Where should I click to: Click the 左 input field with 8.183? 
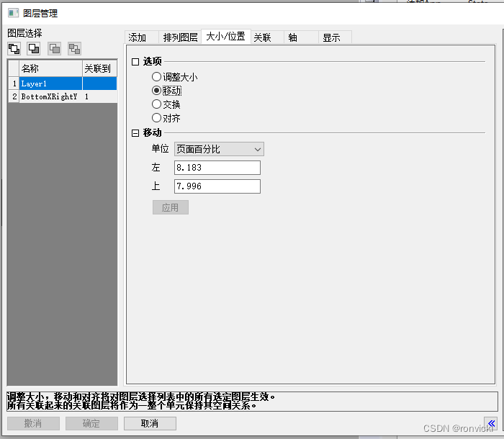[217, 168]
